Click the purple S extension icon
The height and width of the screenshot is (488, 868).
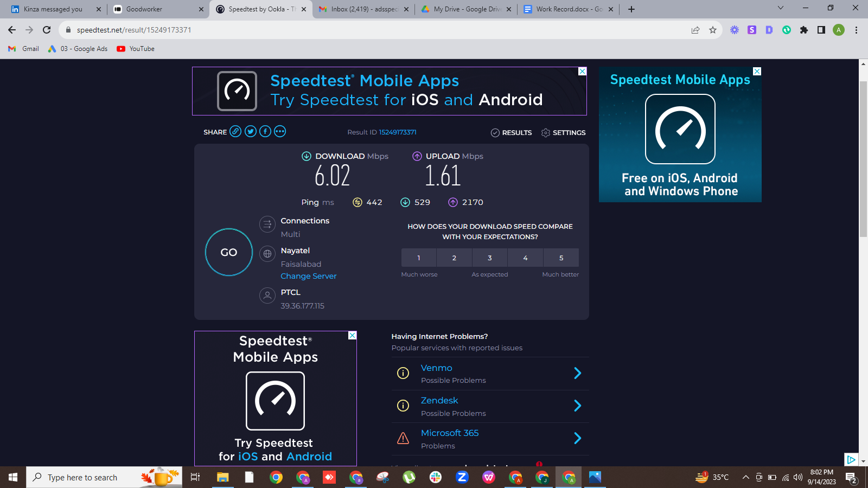click(752, 30)
